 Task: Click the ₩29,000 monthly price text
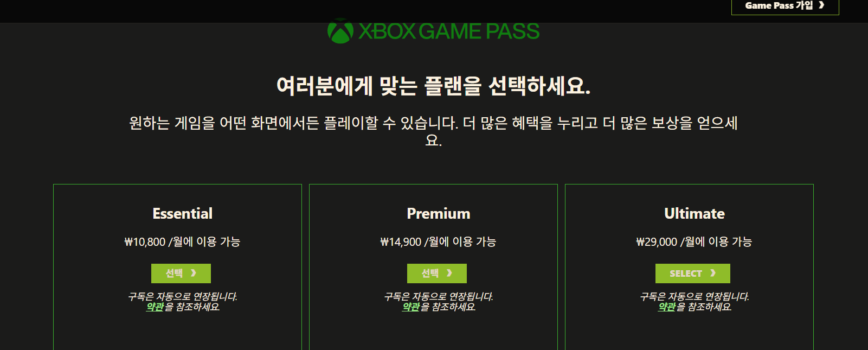[694, 242]
